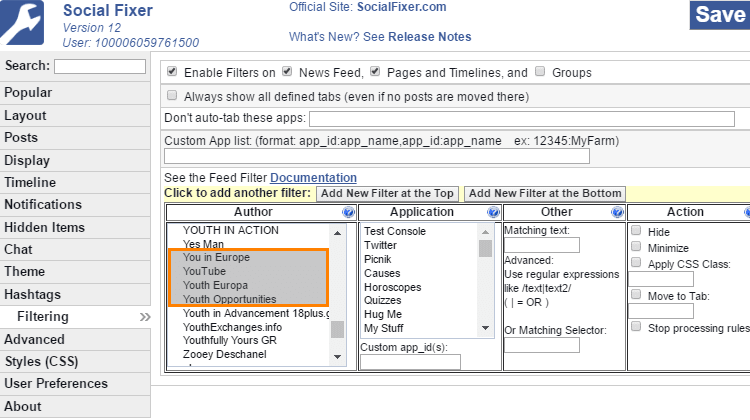Check Apply CSS Class checkbox
Viewport: 750px width, 420px height.
click(x=636, y=262)
